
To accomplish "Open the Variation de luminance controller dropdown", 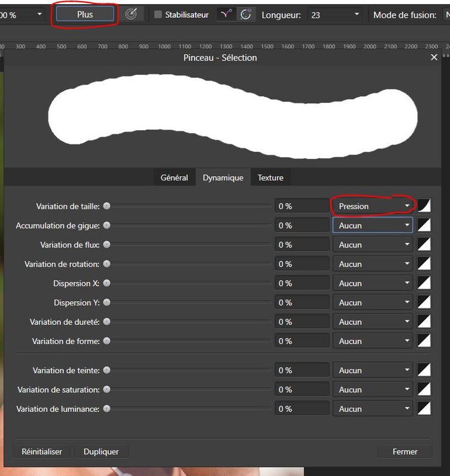I will 373,409.
